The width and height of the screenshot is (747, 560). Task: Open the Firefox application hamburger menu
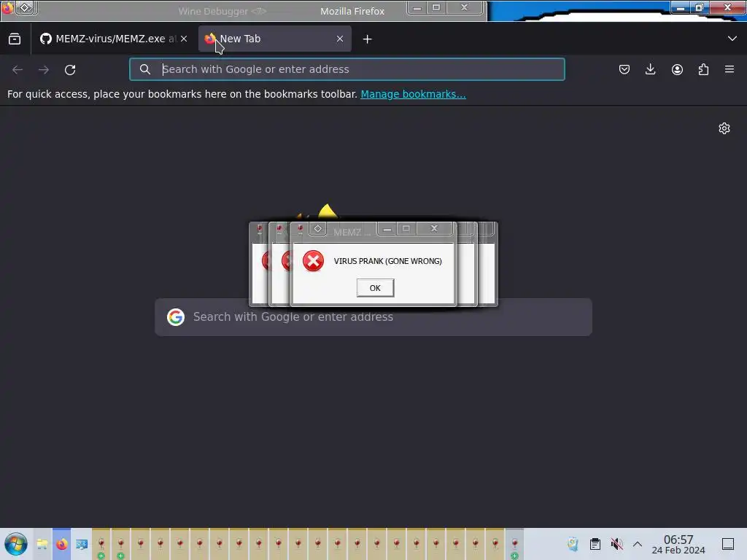tap(729, 69)
